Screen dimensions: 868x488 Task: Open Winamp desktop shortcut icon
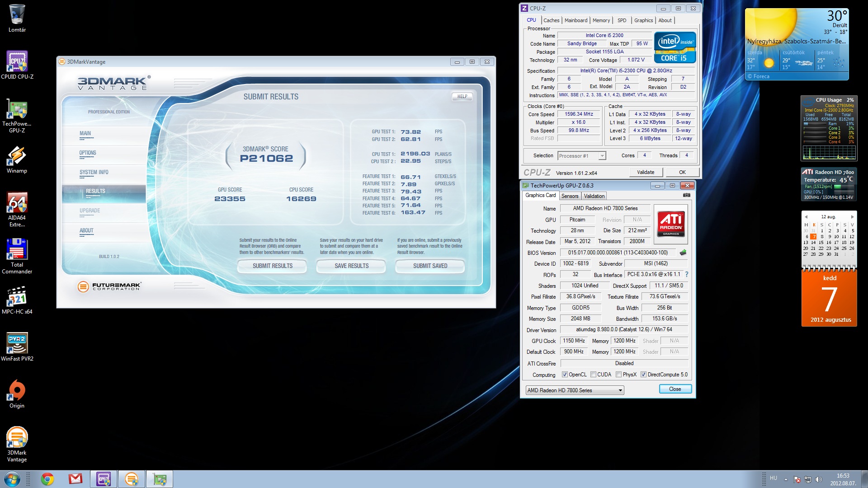tap(17, 156)
